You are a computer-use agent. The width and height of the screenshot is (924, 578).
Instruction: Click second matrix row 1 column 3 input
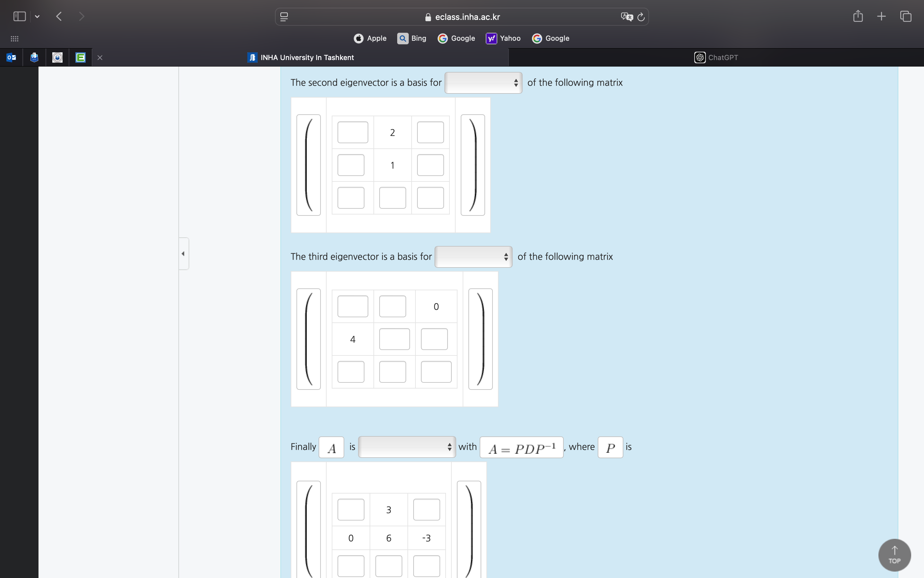click(x=430, y=132)
